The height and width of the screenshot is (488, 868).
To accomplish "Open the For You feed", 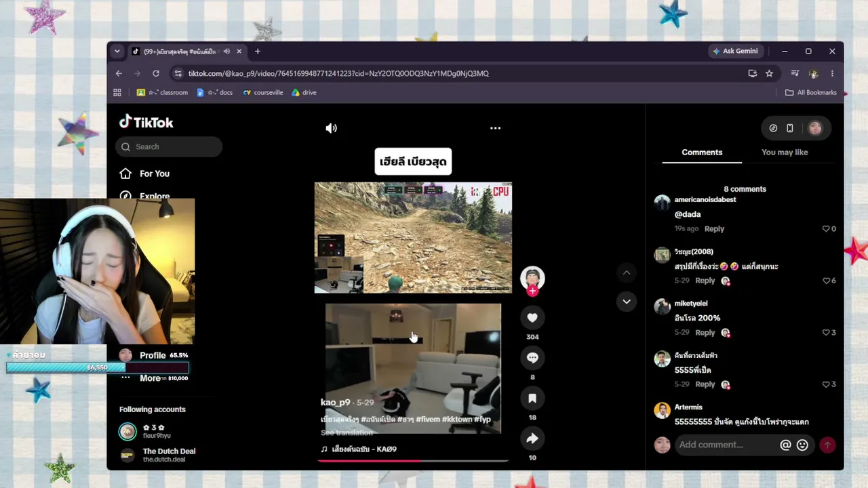I will [x=155, y=174].
